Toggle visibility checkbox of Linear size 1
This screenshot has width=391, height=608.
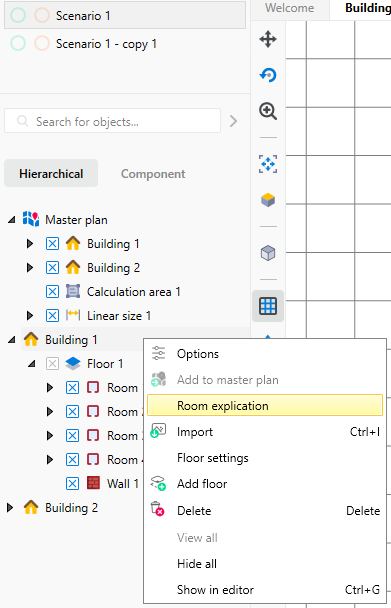(52, 316)
